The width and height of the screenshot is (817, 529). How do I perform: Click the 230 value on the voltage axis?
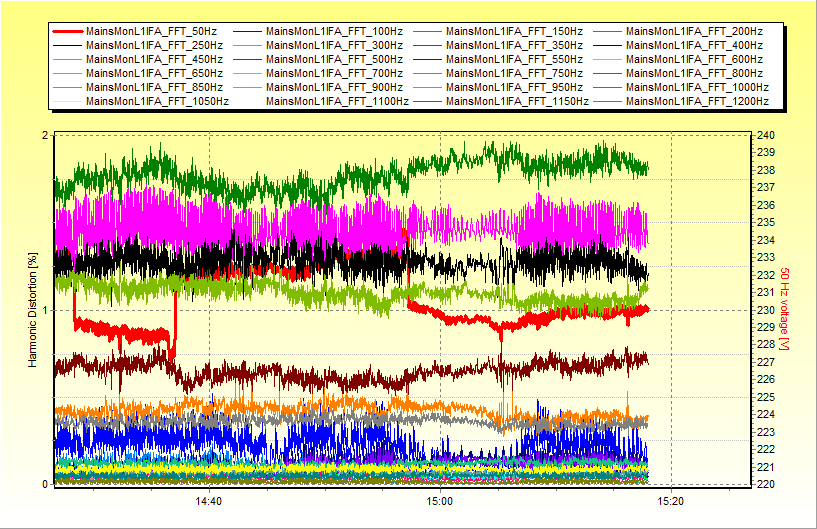765,310
